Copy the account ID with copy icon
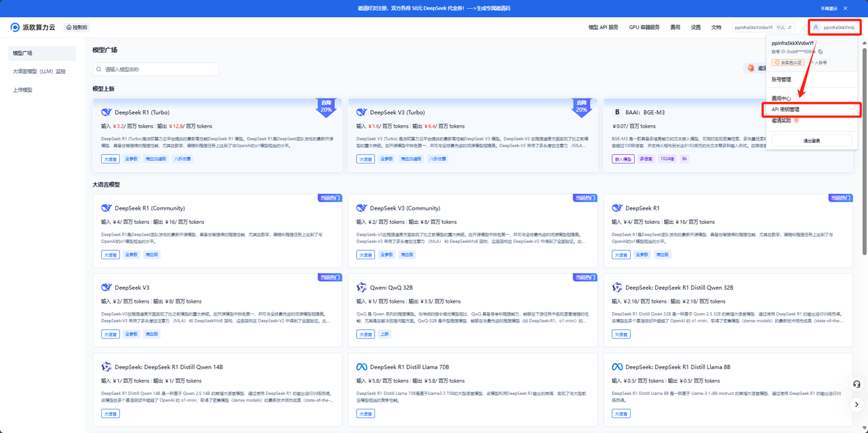Image resolution: width=868 pixels, height=433 pixels. [820, 52]
